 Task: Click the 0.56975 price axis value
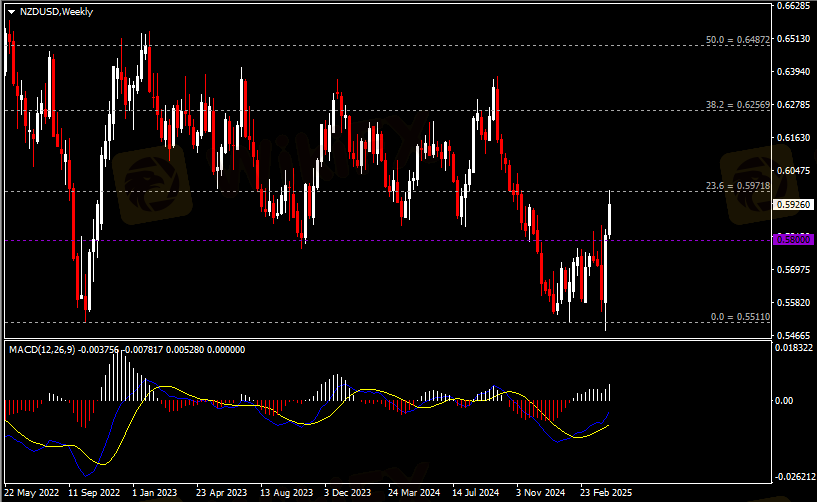[794, 270]
